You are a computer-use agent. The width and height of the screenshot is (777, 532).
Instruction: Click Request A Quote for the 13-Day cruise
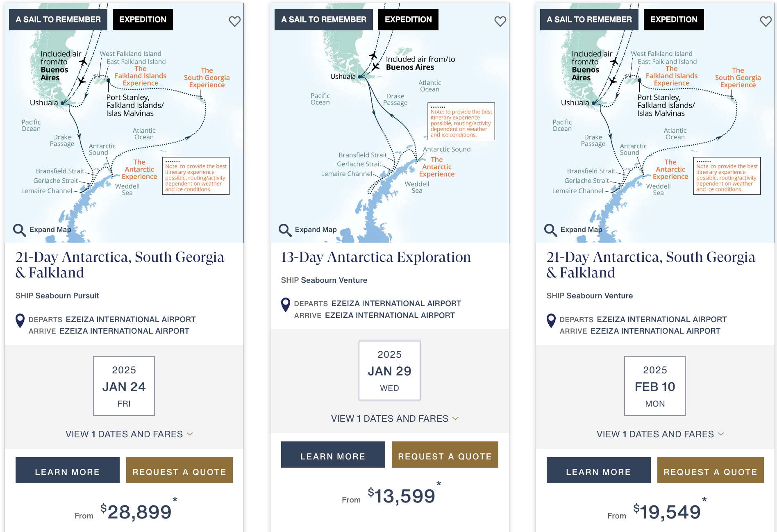point(445,455)
